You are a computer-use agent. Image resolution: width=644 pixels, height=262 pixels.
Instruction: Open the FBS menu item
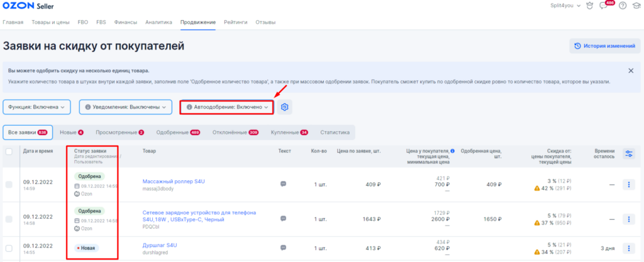point(101,22)
